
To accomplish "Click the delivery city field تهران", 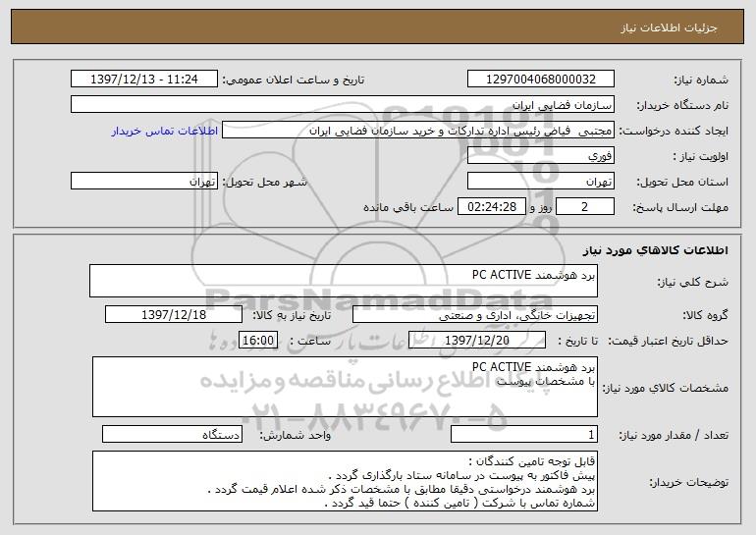I will [144, 181].
